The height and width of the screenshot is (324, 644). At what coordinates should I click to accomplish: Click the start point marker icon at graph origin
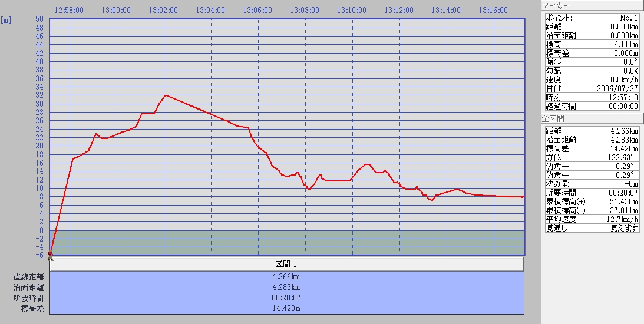point(50,255)
